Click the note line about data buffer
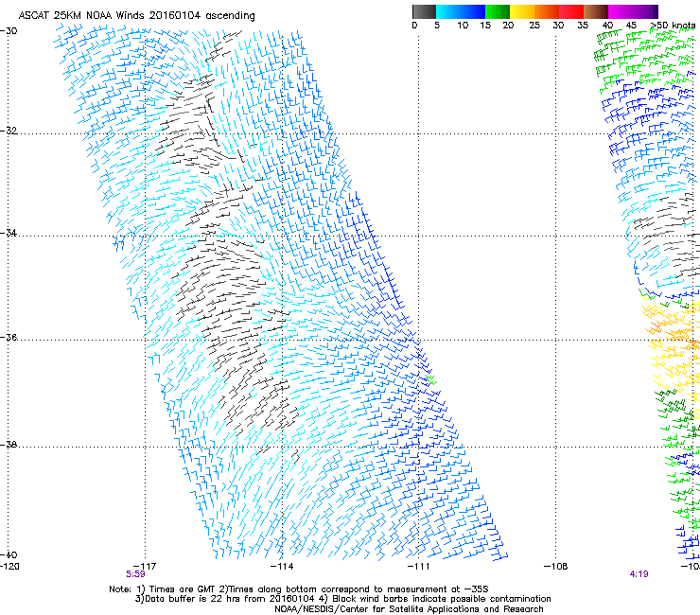This screenshot has height=615, width=700. (x=342, y=599)
